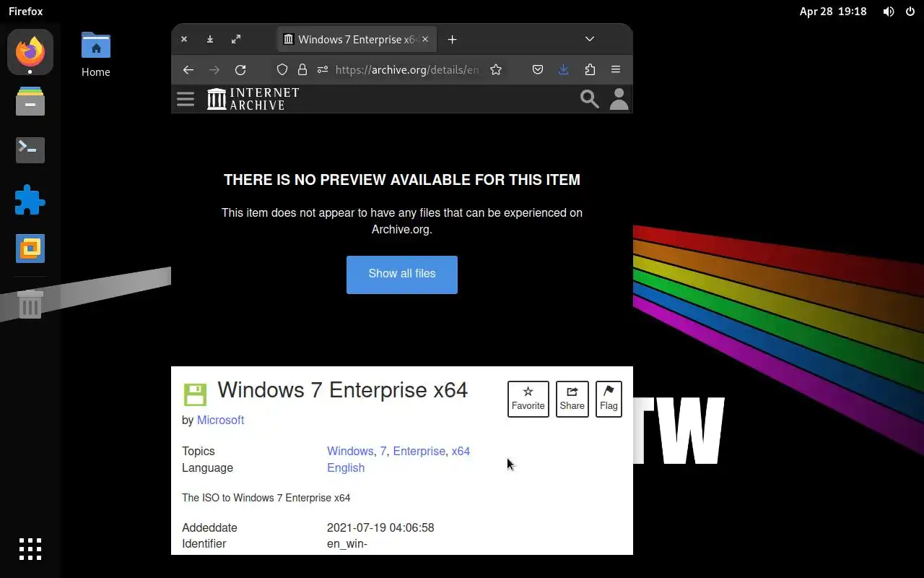The width and height of the screenshot is (924, 578).
Task: Open the Firefox downloads panel
Action: [564, 69]
